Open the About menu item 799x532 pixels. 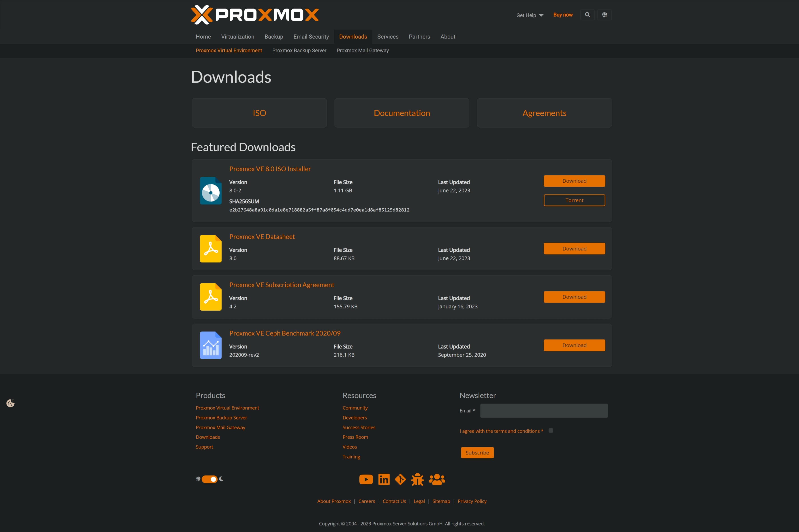(448, 37)
